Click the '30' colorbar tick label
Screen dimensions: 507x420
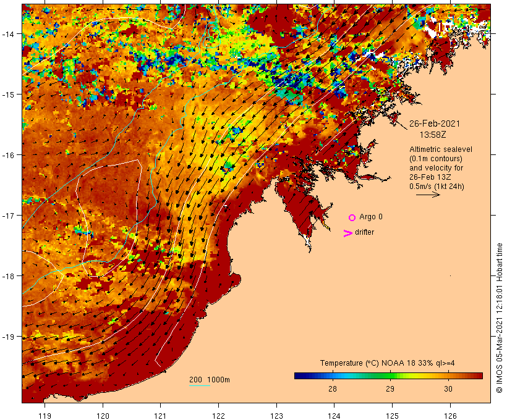pyautogui.click(x=448, y=389)
